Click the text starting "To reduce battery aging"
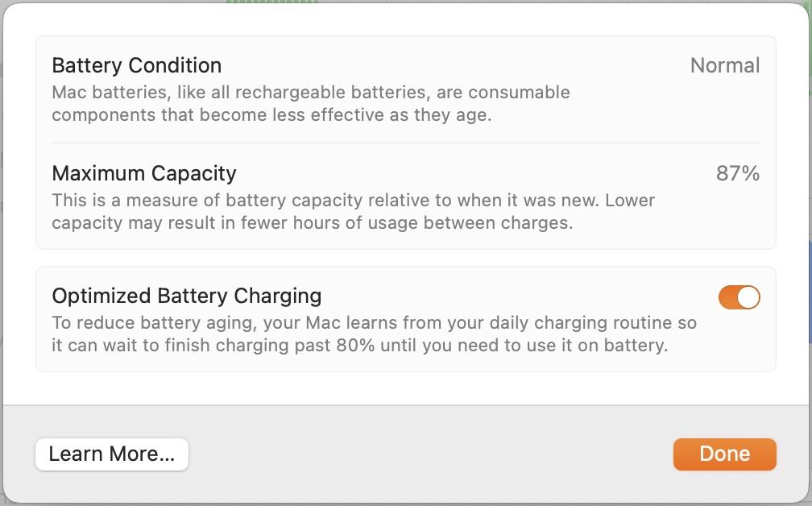This screenshot has width=812, height=506. coord(374,323)
